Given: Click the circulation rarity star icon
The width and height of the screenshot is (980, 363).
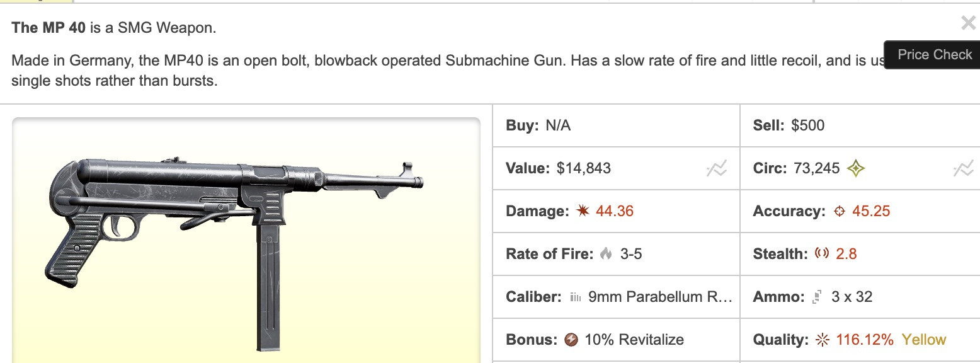Looking at the screenshot, I should pyautogui.click(x=856, y=168).
